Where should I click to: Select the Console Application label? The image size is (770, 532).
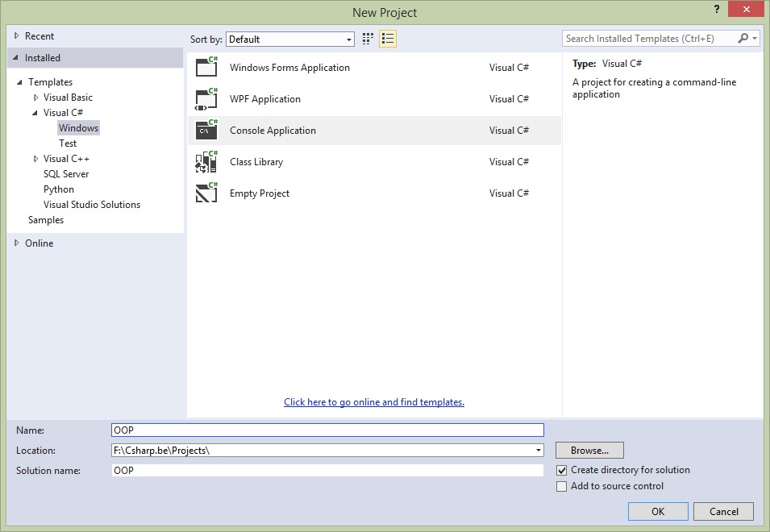click(273, 130)
